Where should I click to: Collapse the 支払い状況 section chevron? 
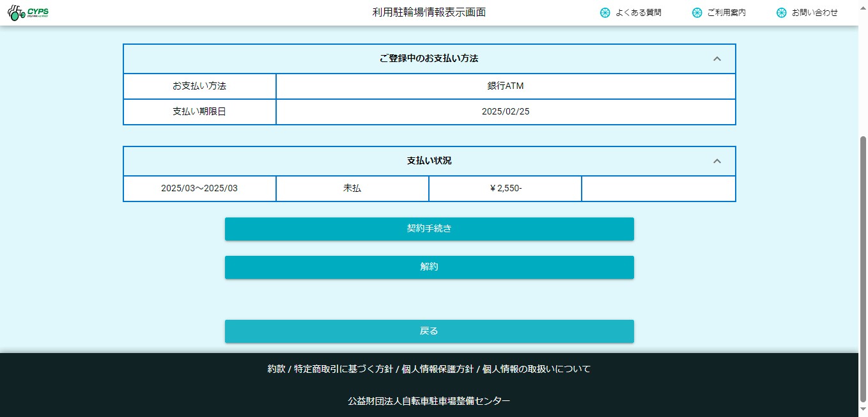coord(717,161)
